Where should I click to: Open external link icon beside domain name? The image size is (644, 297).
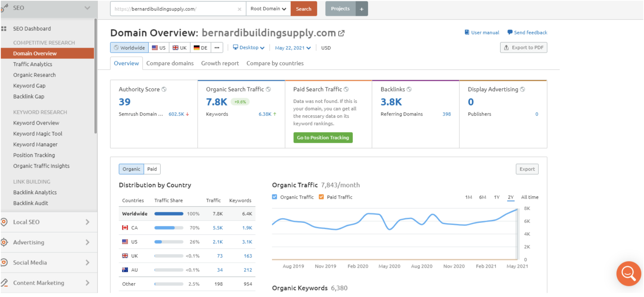tap(341, 33)
